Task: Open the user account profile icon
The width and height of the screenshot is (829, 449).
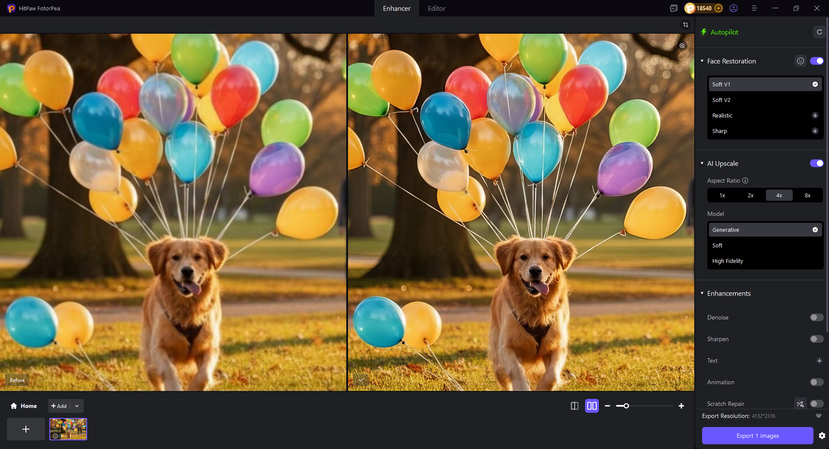Action: pos(734,8)
